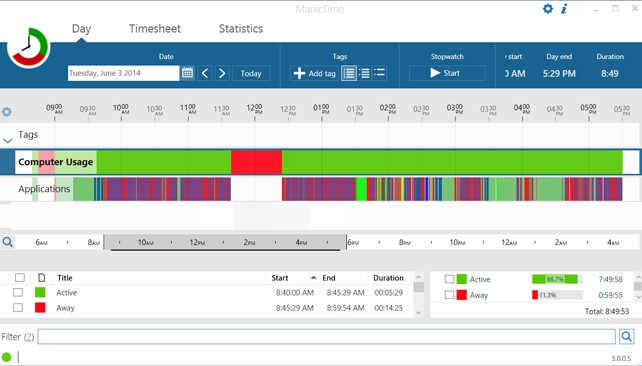The image size is (642, 366).
Task: Collapse the Tags timeline chevron
Action: click(7, 141)
